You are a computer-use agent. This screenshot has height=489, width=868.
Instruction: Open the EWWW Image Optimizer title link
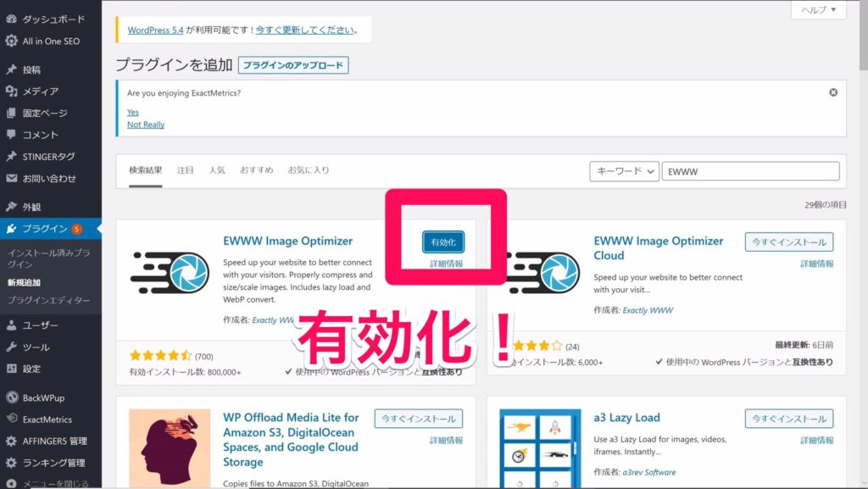point(288,241)
